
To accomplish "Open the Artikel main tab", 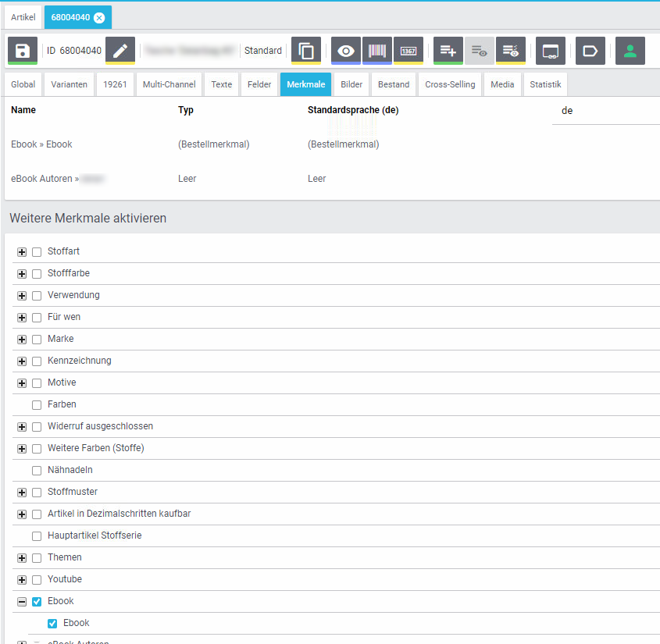I will (x=23, y=17).
